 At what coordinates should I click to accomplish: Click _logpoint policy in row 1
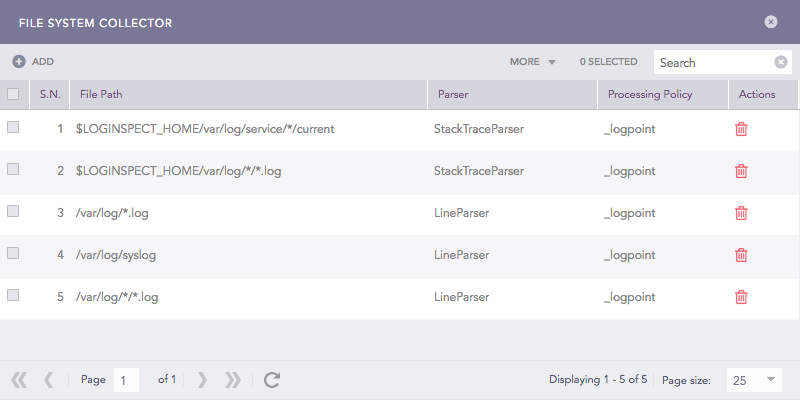[630, 129]
